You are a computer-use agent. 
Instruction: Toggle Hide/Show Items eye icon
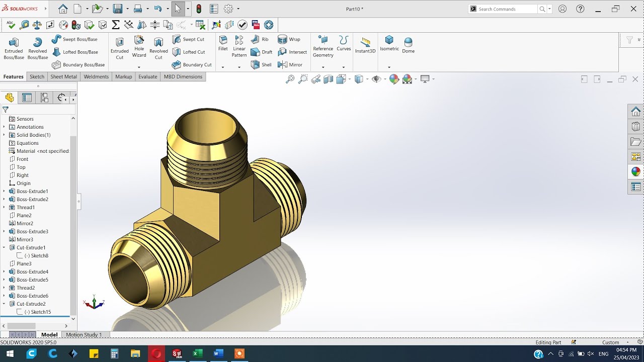click(x=375, y=79)
